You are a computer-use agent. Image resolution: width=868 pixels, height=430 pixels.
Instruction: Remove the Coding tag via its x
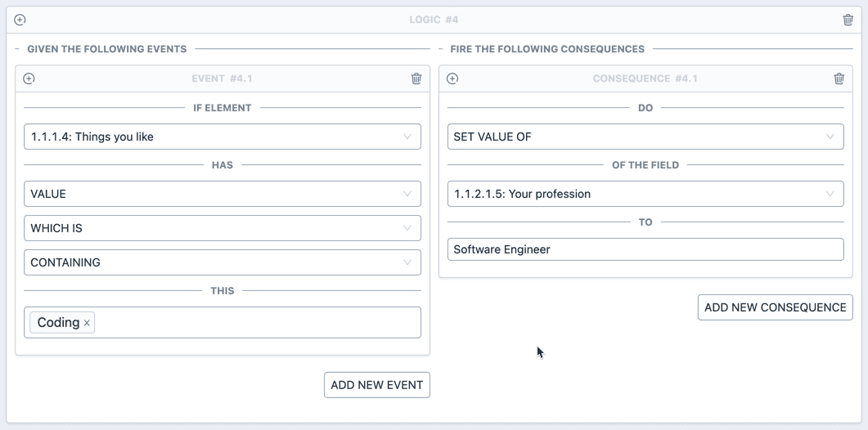tap(87, 323)
